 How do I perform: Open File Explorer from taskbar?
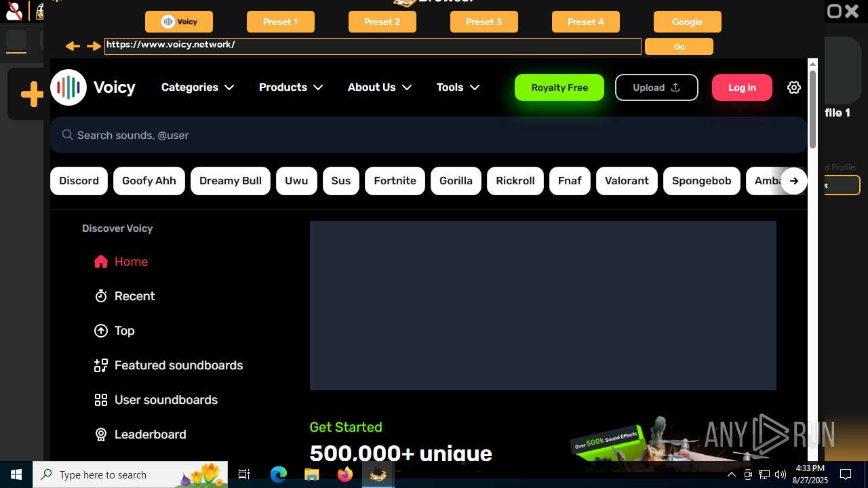coord(311,474)
